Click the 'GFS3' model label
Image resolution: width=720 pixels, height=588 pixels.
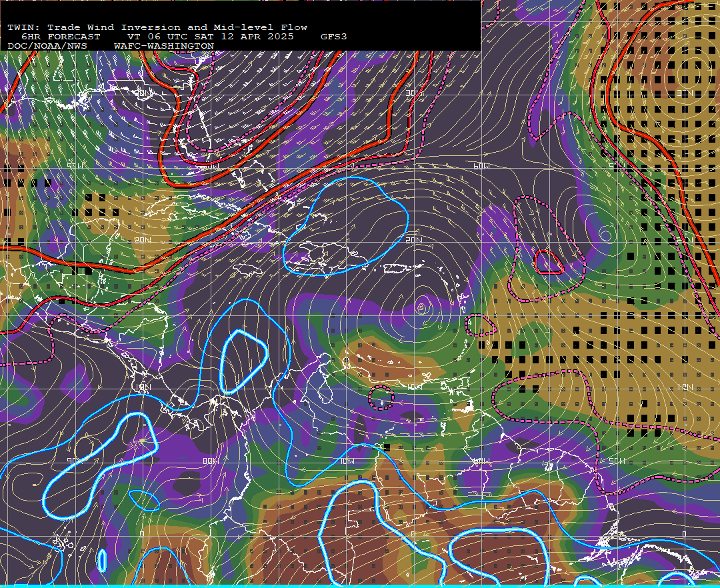tap(334, 37)
